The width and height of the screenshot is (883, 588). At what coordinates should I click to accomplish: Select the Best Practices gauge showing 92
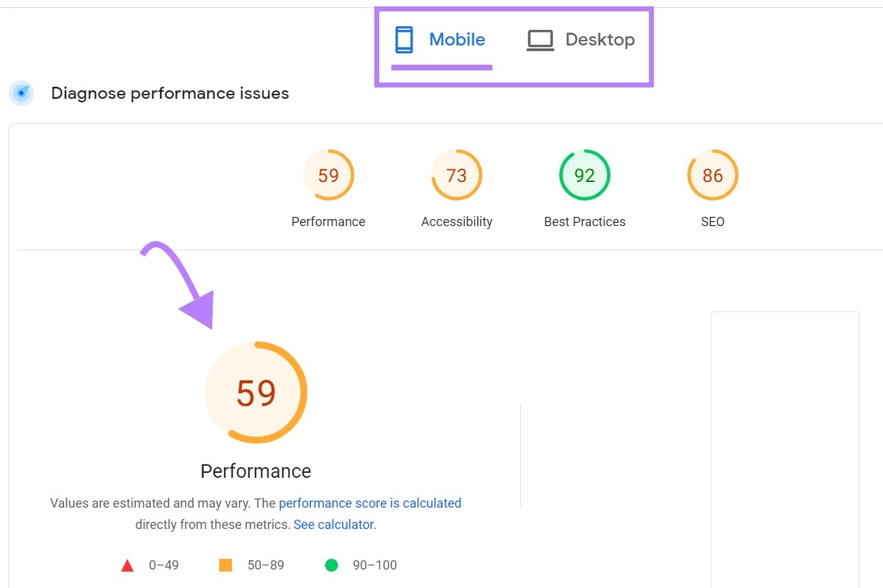584,175
